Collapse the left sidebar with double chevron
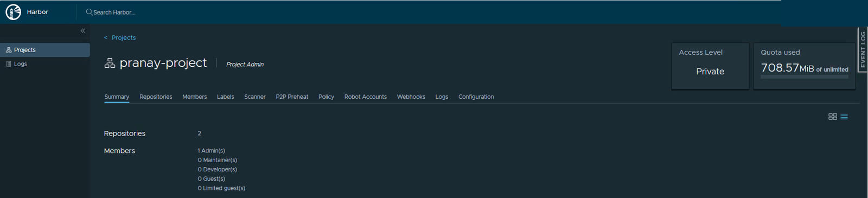The height and width of the screenshot is (198, 868). [x=83, y=31]
